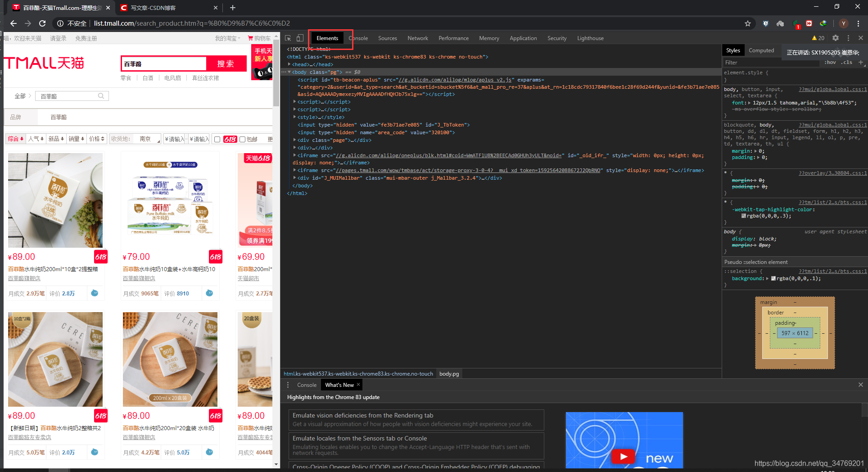Viewport: 868px width, 472px height.
Task: Enable the :hov element state pane
Action: [x=830, y=62]
